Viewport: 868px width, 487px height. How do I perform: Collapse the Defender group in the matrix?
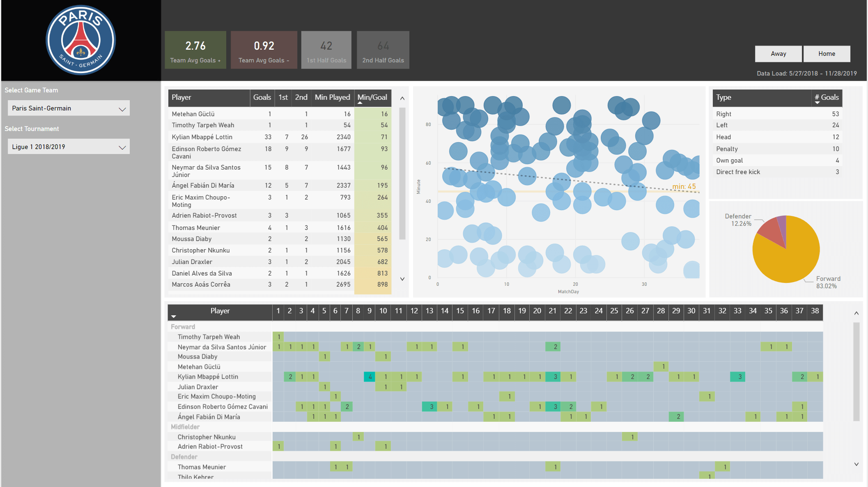[x=184, y=457]
